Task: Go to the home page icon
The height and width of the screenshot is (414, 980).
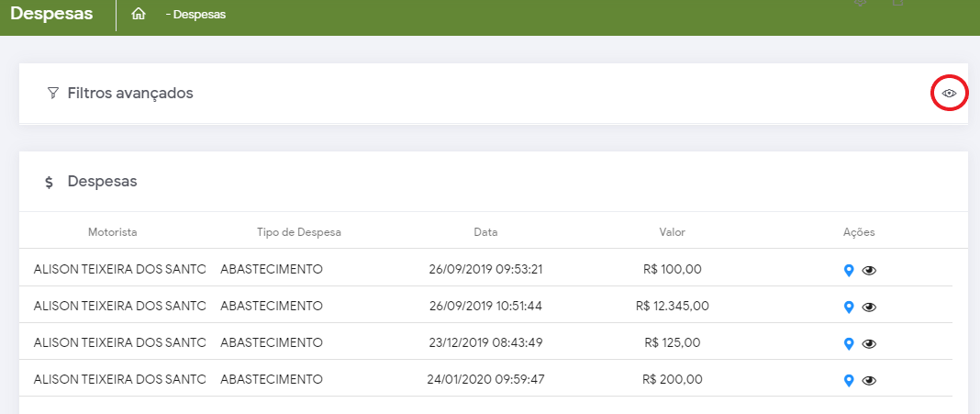Action: [x=139, y=15]
